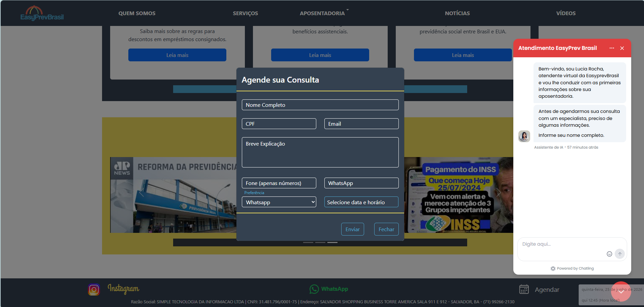Open the Powered by Chatling link
The image size is (644, 307).
pos(572,269)
